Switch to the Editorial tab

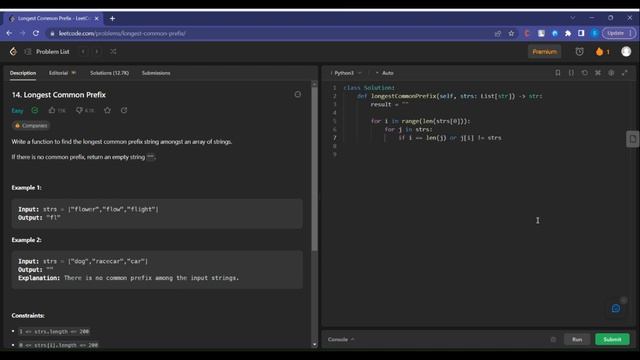62,73
